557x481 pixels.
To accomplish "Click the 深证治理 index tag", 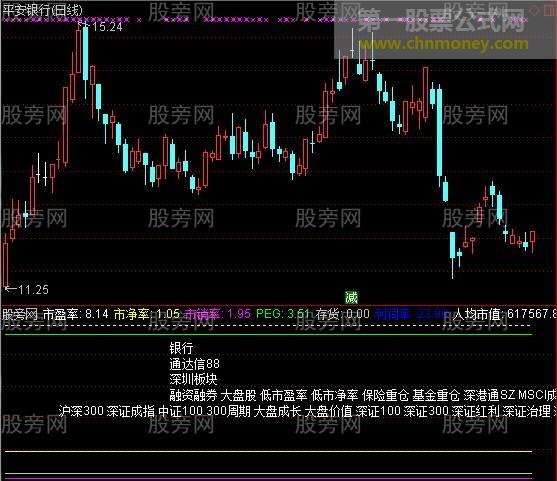I will pos(526,411).
